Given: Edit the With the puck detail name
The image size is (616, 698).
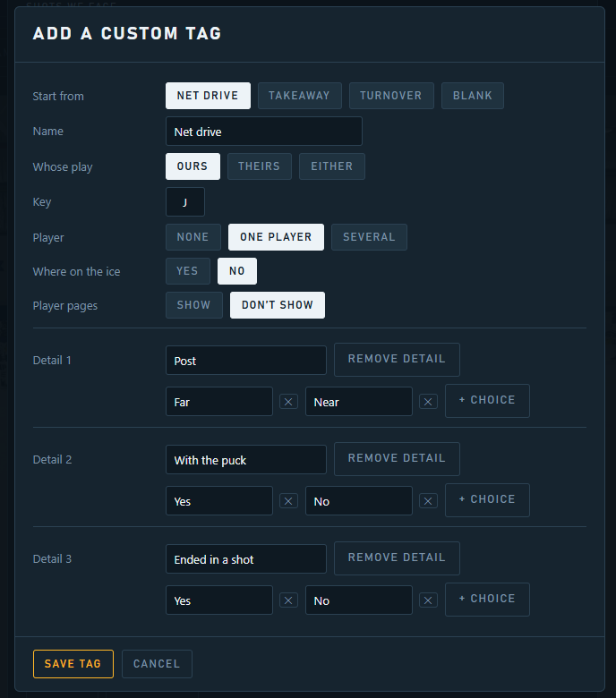Looking at the screenshot, I should click(x=246, y=459).
